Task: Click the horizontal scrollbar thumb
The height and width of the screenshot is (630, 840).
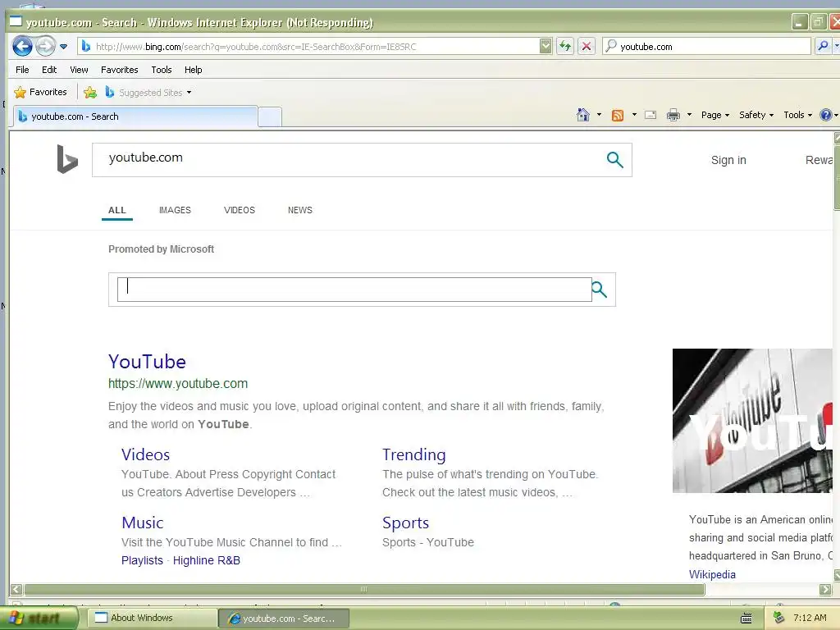Action: pos(364,589)
